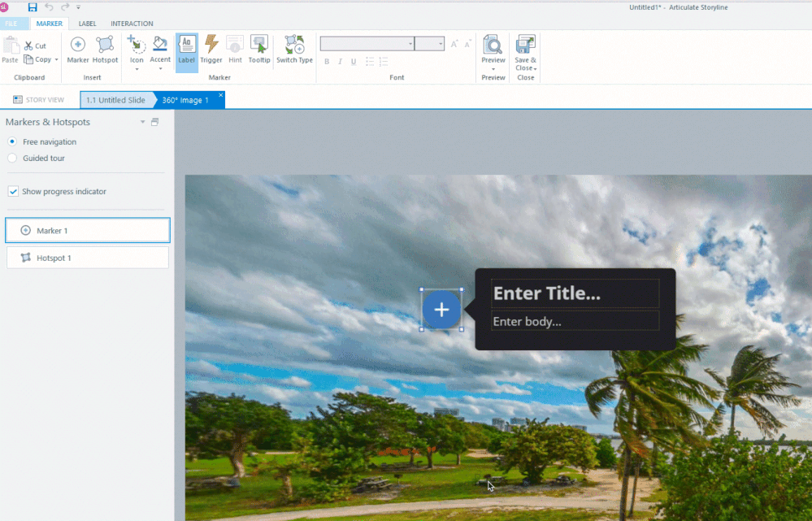The width and height of the screenshot is (812, 521).
Task: Click Save & Close button
Action: tap(526, 51)
